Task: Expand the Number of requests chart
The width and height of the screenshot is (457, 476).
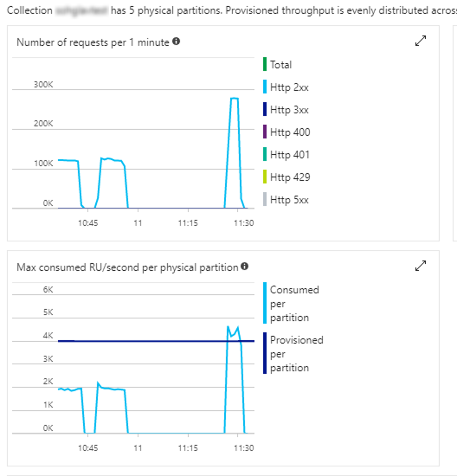Action: click(x=421, y=41)
